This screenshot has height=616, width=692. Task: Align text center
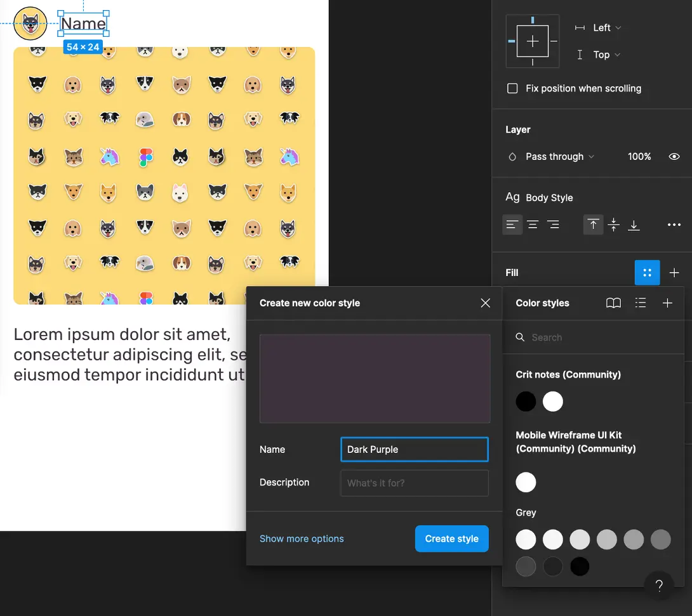533,225
